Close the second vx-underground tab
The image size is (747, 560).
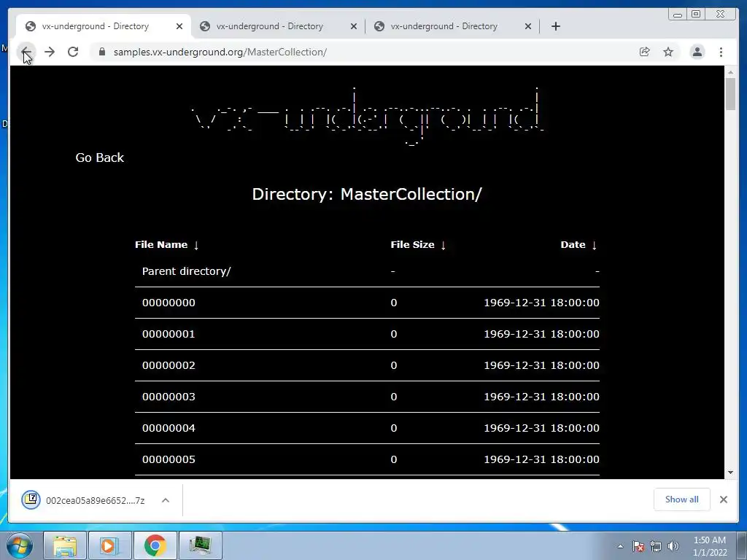click(354, 26)
